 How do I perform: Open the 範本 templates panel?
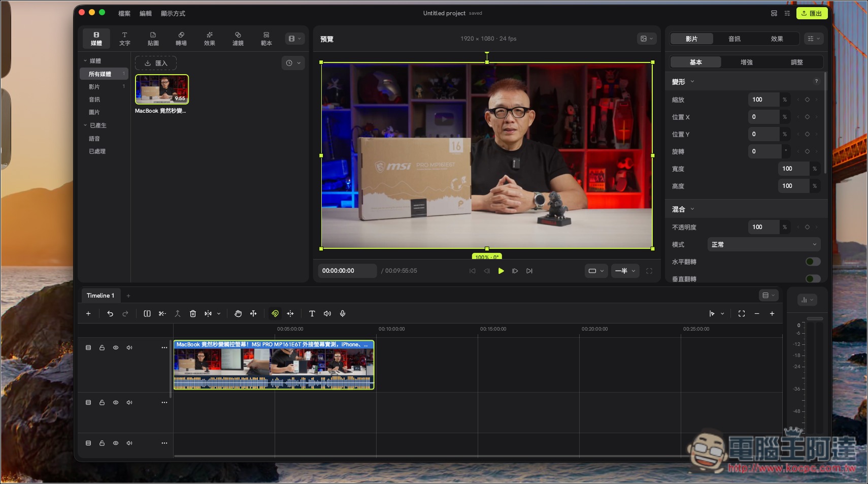[266, 39]
